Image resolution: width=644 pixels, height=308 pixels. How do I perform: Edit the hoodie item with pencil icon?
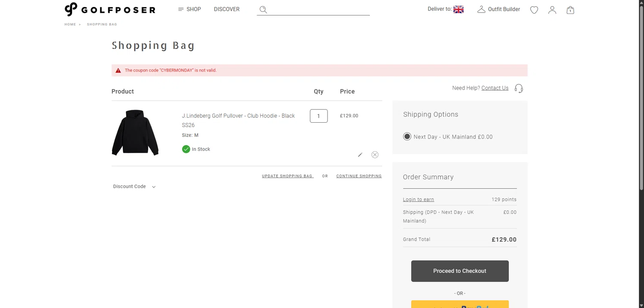tap(360, 155)
